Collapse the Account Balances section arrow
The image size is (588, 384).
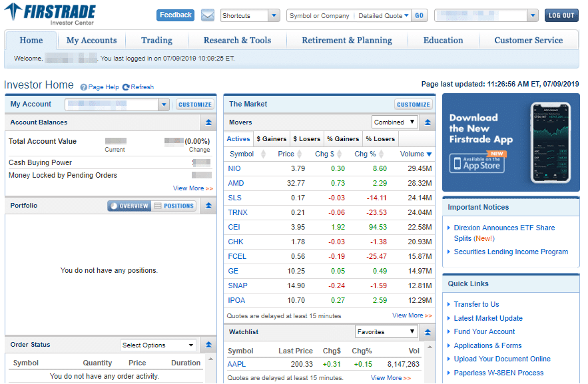[x=208, y=122]
